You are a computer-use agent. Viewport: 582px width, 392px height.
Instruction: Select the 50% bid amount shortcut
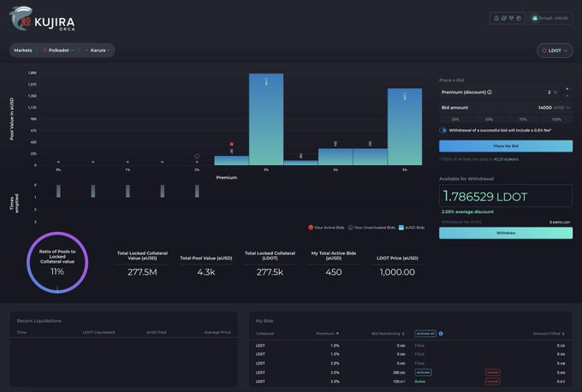[x=489, y=119]
